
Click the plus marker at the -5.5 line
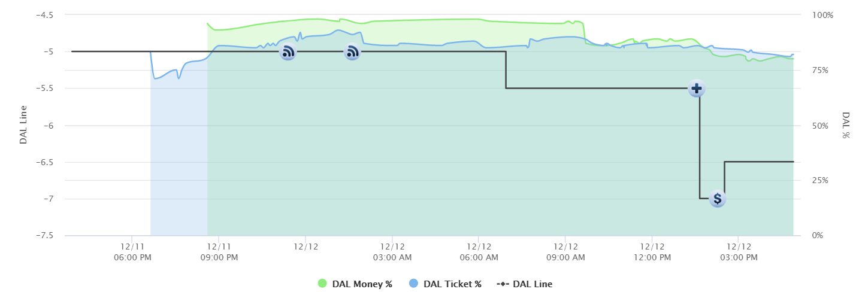click(x=696, y=89)
